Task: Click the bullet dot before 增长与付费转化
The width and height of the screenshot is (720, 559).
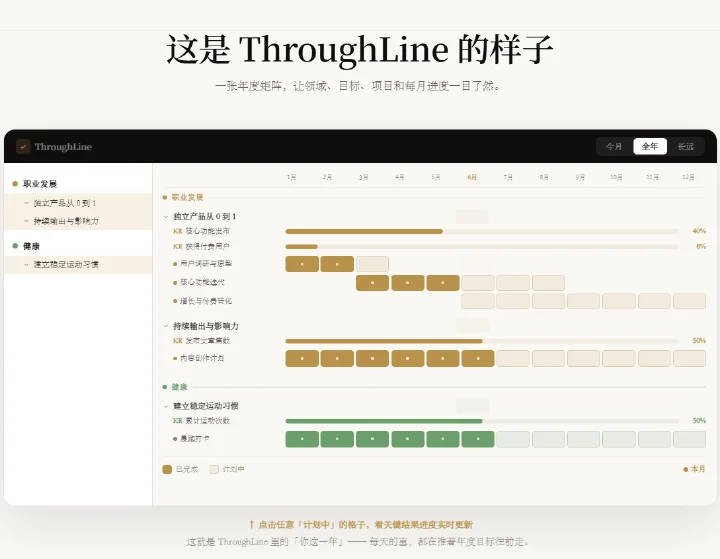Action: click(x=175, y=301)
